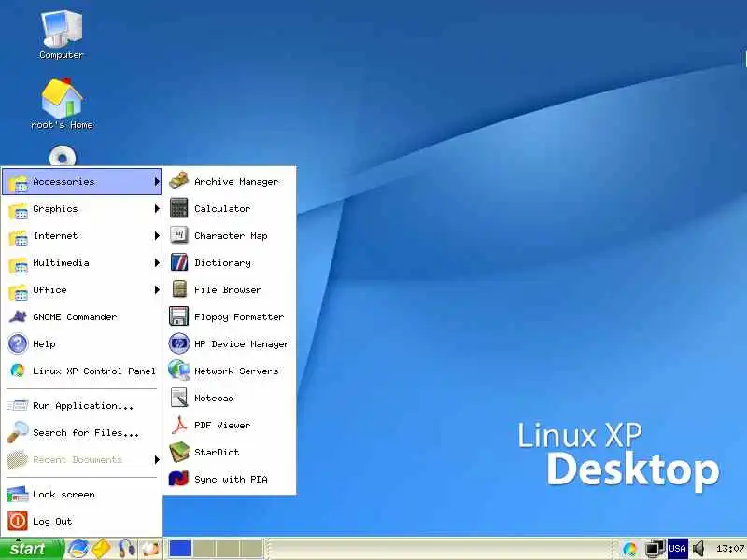Viewport: 747px width, 560px height.
Task: Launch Calculator from its icon
Action: [x=179, y=208]
